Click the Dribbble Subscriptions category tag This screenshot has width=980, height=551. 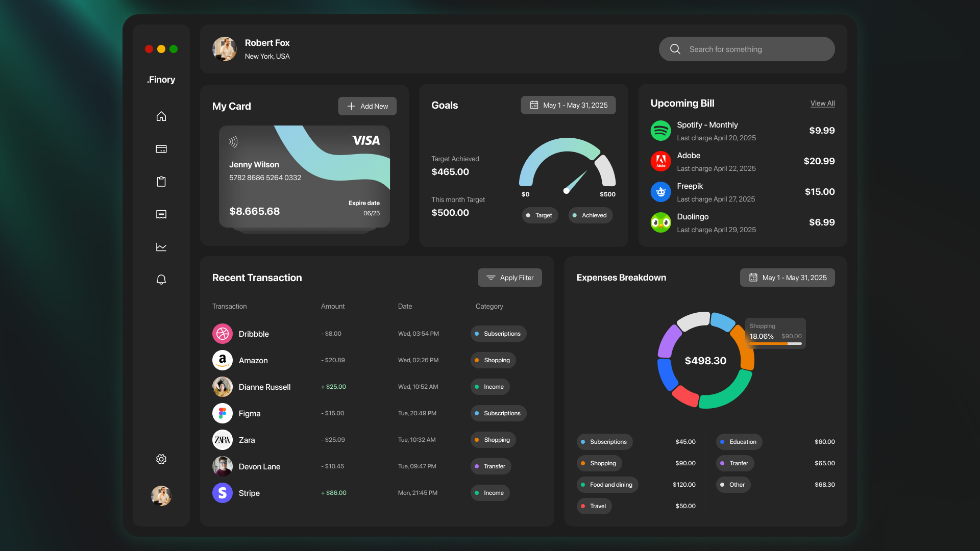pyautogui.click(x=499, y=334)
